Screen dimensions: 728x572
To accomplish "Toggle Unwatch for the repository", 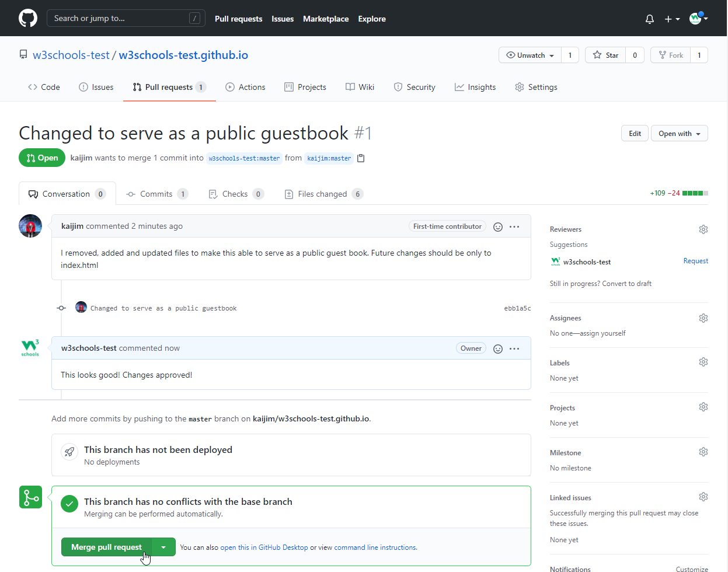I will point(530,55).
